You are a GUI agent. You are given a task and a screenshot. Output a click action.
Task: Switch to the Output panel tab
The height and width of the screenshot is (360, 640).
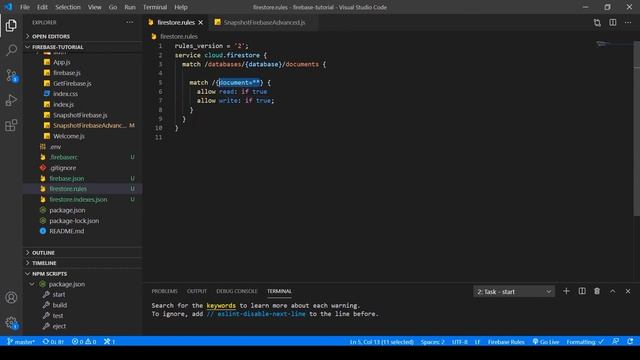pyautogui.click(x=197, y=291)
